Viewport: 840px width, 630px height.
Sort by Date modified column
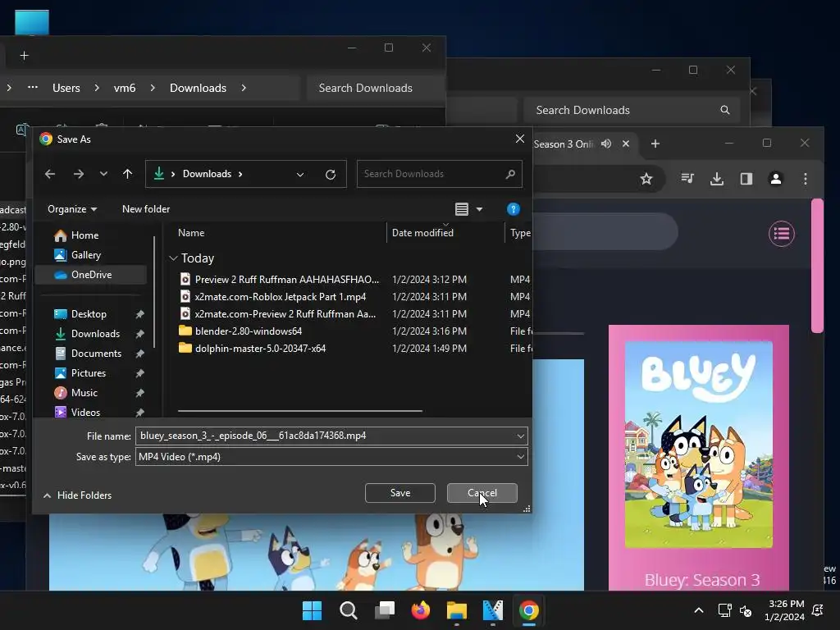coord(422,233)
